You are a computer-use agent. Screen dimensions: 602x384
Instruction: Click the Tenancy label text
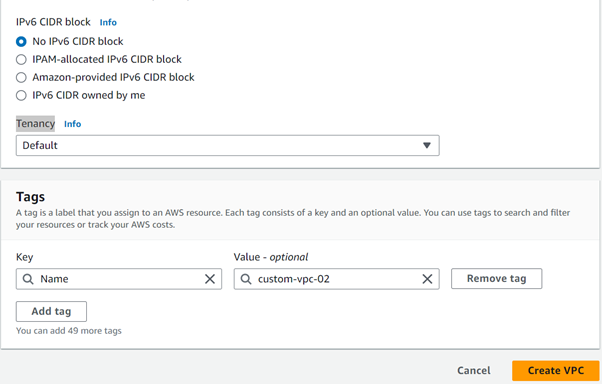(35, 124)
